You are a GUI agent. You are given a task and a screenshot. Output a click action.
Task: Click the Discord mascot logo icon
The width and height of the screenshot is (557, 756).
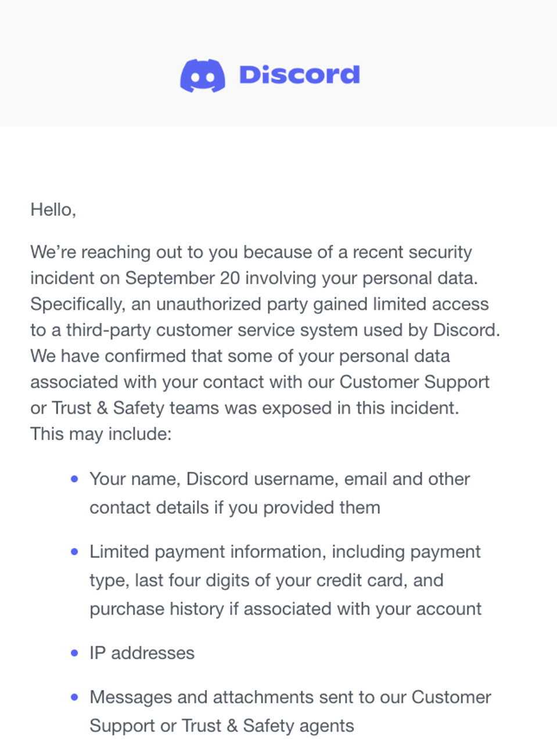click(203, 76)
